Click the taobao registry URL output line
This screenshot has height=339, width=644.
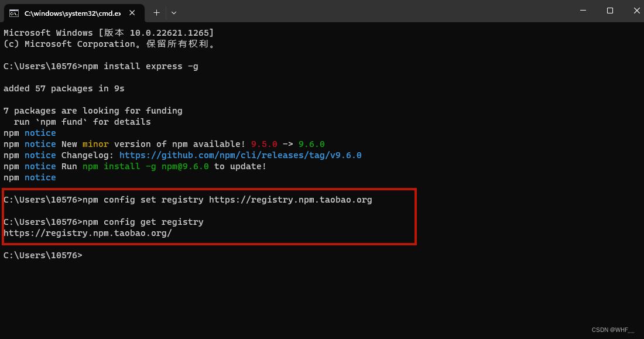[87, 234]
